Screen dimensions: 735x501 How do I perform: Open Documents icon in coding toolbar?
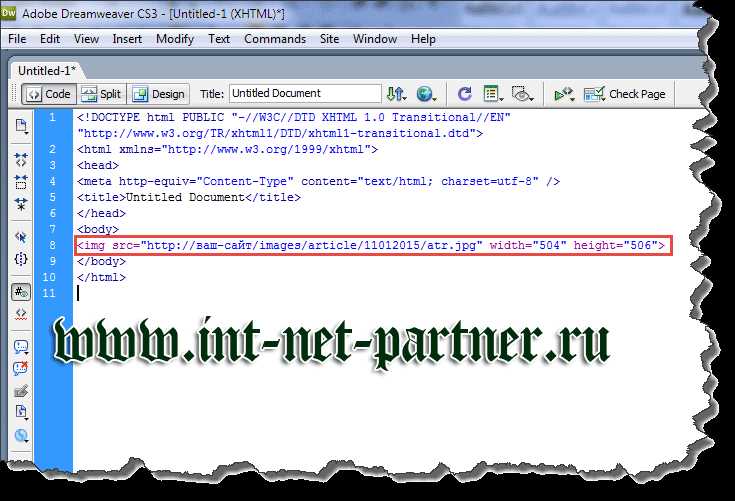(x=21, y=127)
